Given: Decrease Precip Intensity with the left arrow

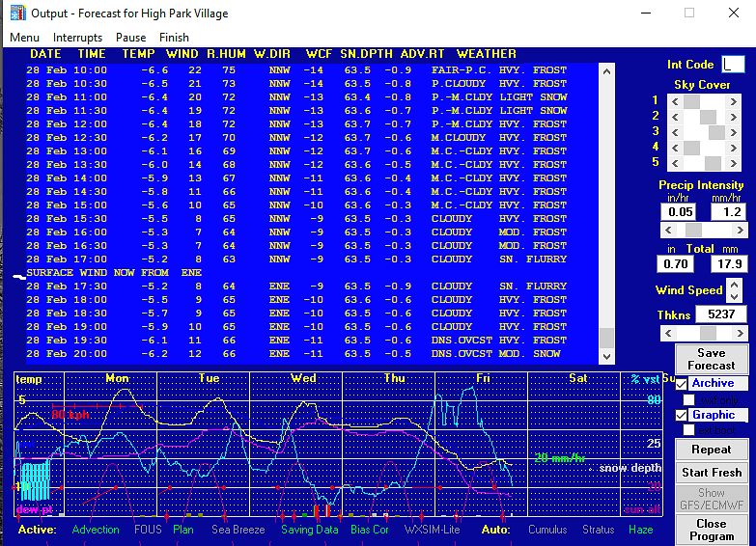Looking at the screenshot, I should point(668,230).
